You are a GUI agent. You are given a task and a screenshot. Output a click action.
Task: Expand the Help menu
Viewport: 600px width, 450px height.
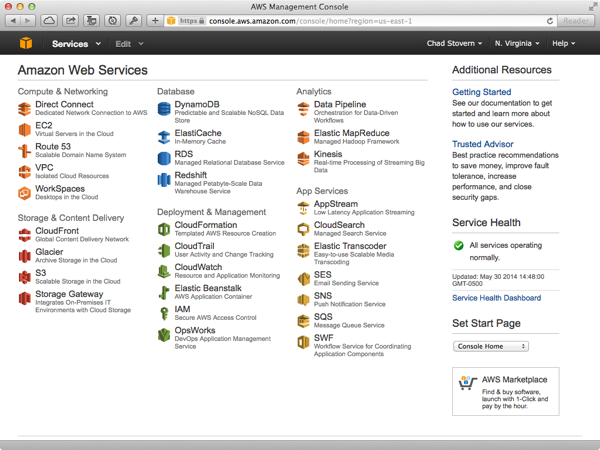tap(563, 43)
